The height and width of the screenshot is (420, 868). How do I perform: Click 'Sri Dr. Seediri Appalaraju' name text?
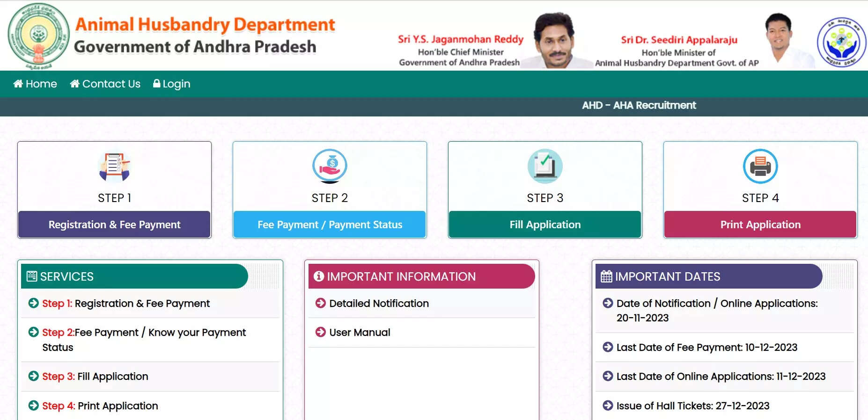click(679, 40)
